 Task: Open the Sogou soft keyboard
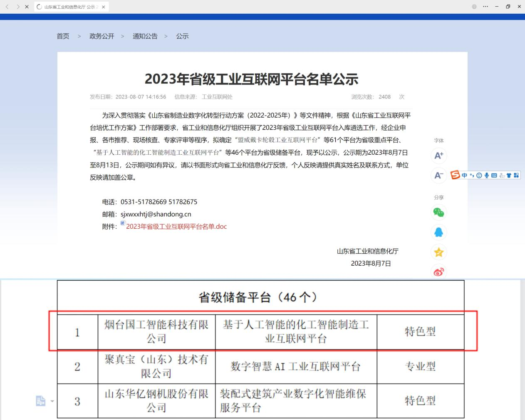494,175
